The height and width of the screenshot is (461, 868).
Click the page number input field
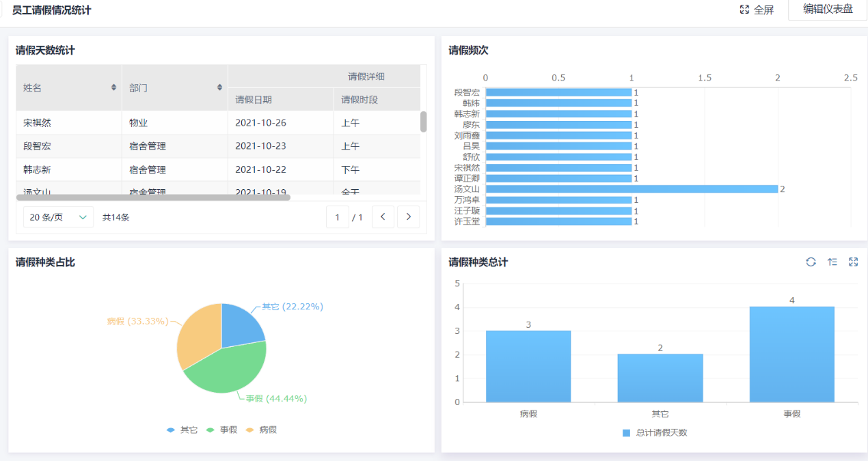(x=337, y=217)
